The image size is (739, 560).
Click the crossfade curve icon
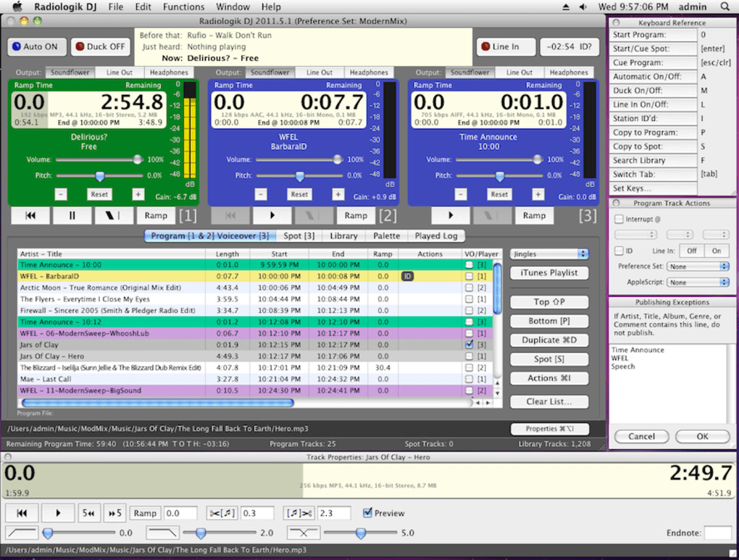point(303,533)
